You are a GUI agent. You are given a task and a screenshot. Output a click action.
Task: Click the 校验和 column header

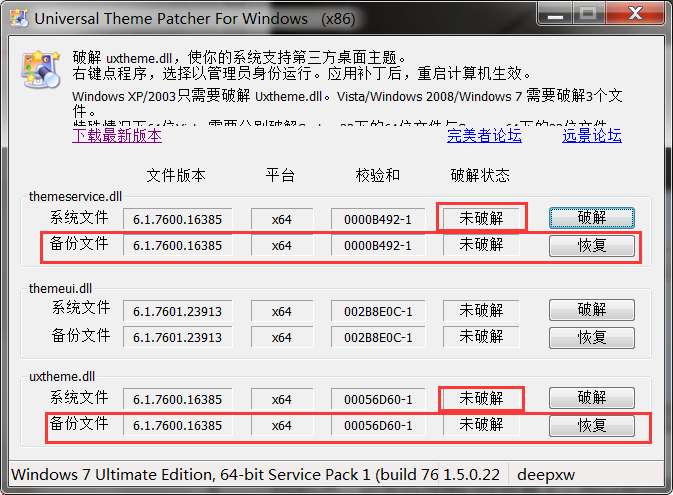[x=378, y=175]
